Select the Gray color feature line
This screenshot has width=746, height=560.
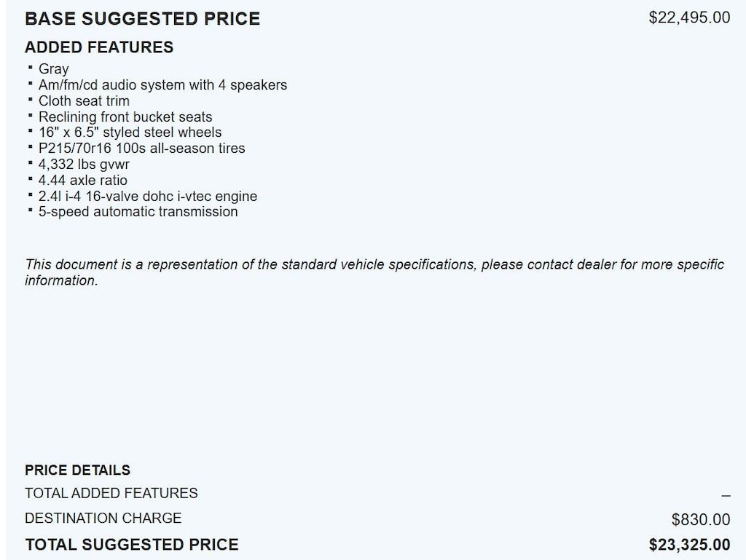pyautogui.click(x=54, y=69)
